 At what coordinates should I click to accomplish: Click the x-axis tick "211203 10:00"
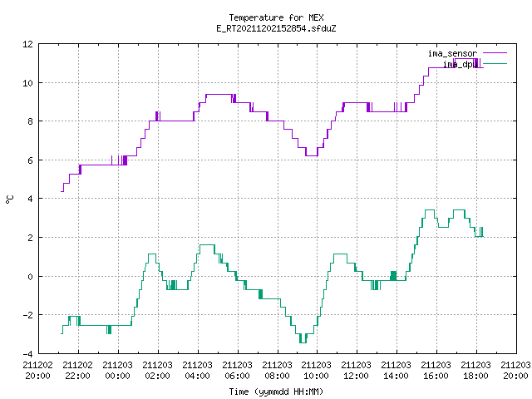pos(317,370)
